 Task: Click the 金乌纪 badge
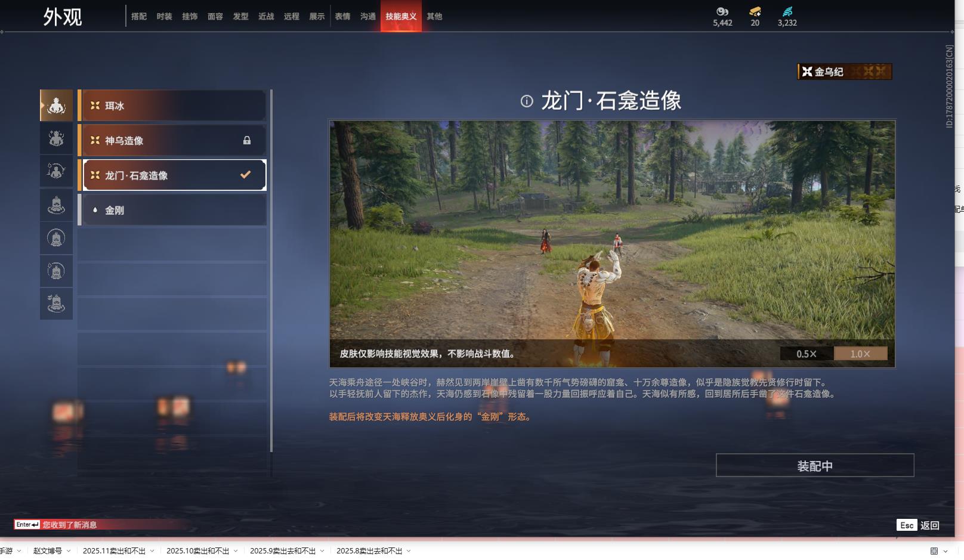pos(845,72)
